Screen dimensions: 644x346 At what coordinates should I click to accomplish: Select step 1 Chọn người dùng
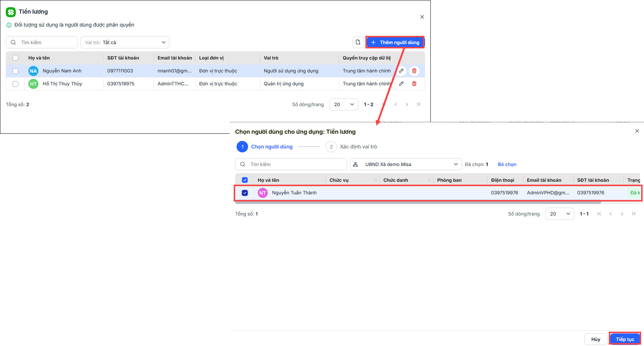pyautogui.click(x=265, y=147)
